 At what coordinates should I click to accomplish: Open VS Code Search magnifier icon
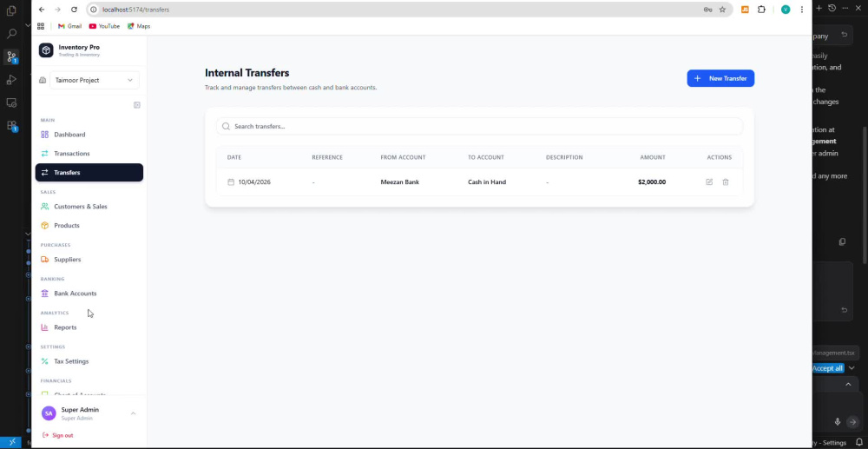pyautogui.click(x=11, y=34)
